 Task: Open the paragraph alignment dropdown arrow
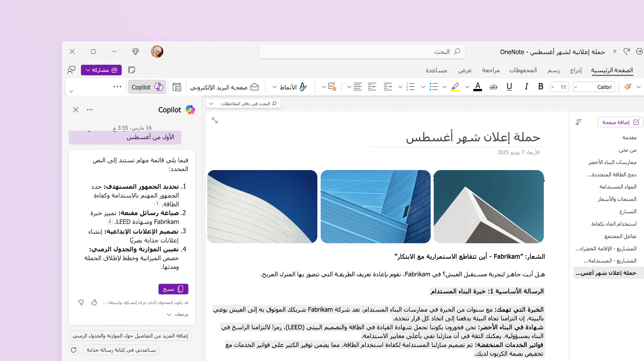349,87
